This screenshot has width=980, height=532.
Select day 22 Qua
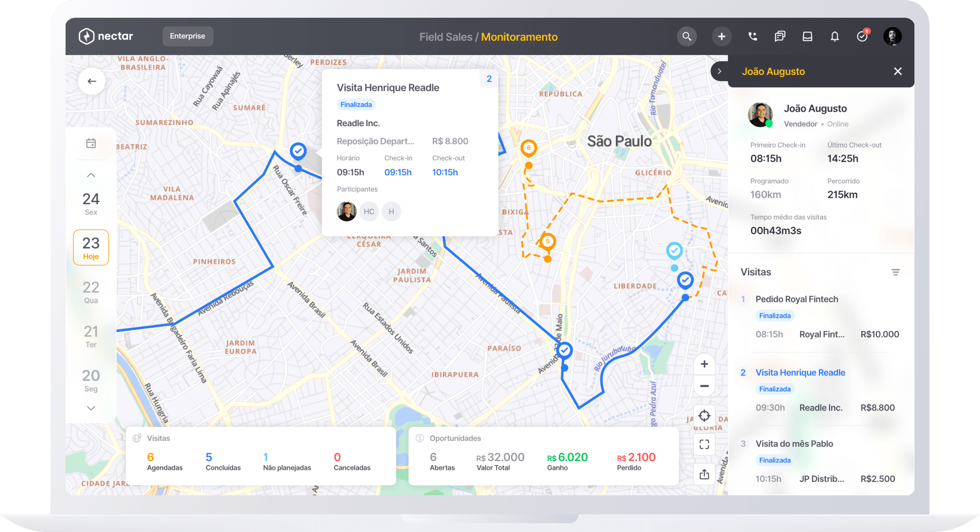tap(91, 292)
